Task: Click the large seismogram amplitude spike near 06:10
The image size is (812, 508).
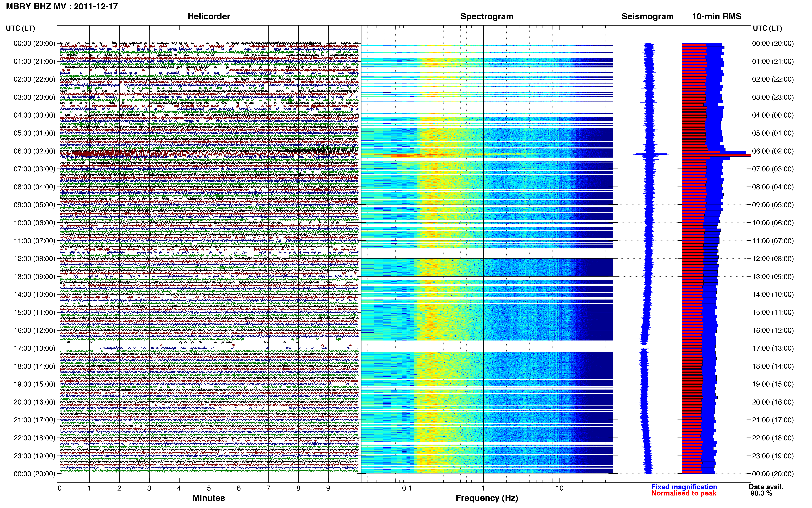Action: 650,154
